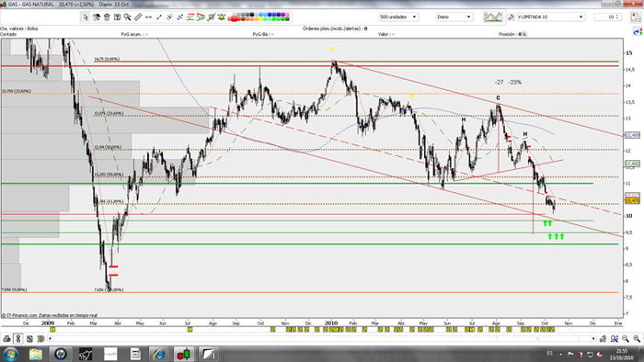
Task: Click the 7,656 (0,00%) label at left edge
Action: [x=15, y=289]
